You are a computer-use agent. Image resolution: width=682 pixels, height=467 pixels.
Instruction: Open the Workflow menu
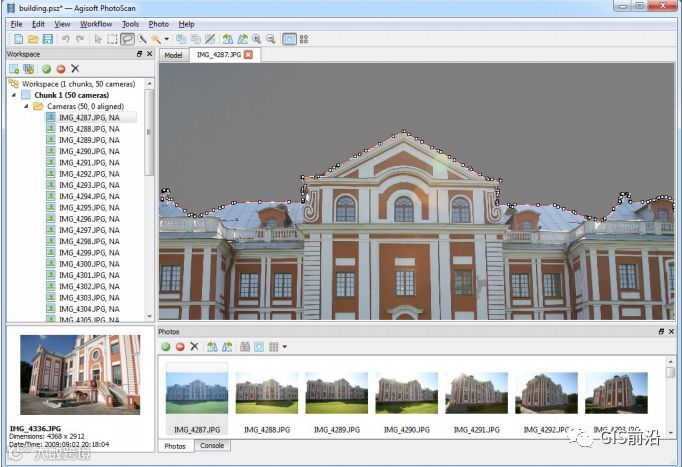coord(96,24)
